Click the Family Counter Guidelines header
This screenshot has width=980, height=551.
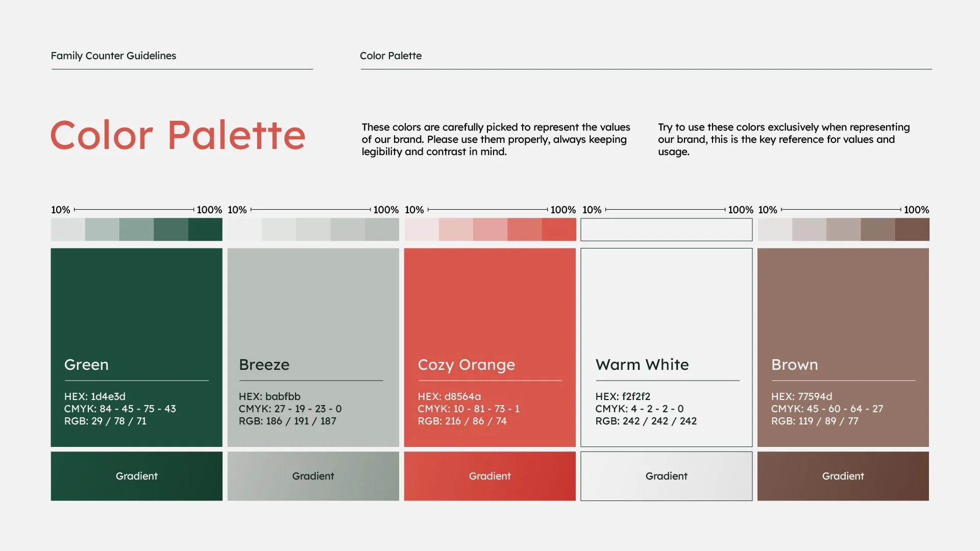click(x=113, y=56)
